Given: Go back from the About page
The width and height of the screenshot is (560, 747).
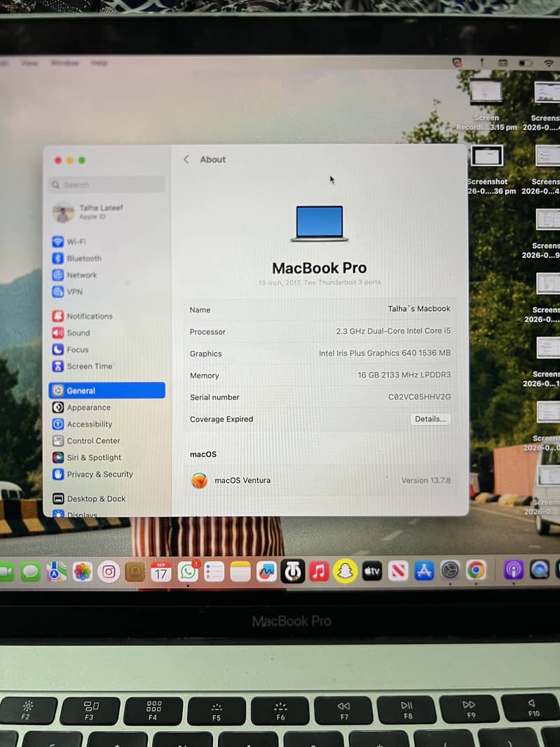Looking at the screenshot, I should (x=186, y=160).
